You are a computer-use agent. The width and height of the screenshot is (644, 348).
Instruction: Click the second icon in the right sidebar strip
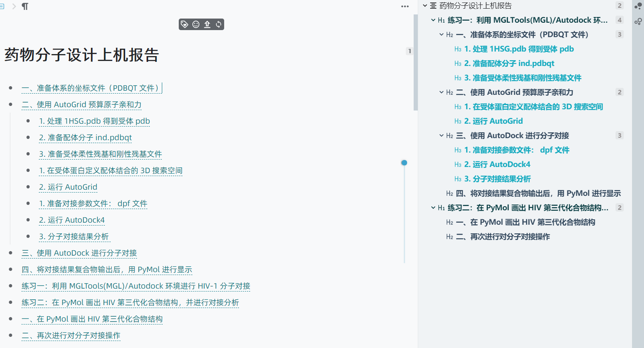(638, 21)
